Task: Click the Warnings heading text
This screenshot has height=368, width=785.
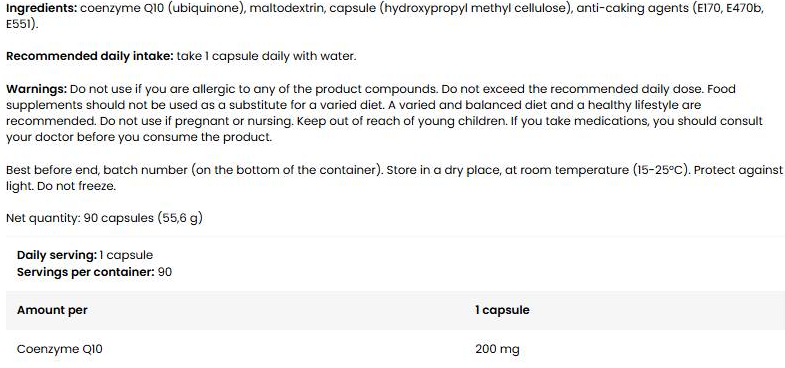Action: (37, 90)
